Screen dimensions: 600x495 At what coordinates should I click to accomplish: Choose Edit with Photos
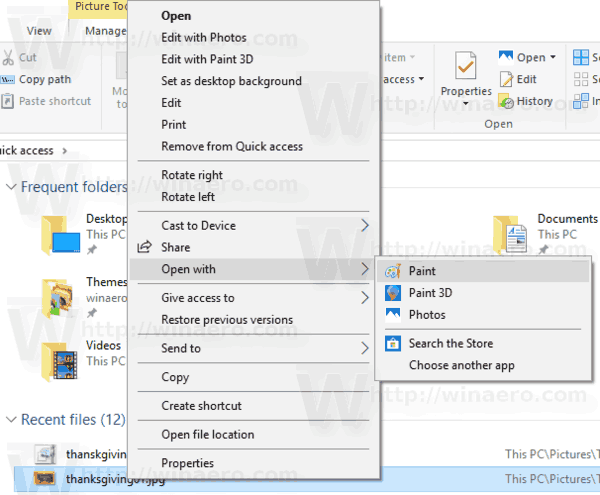point(253,37)
